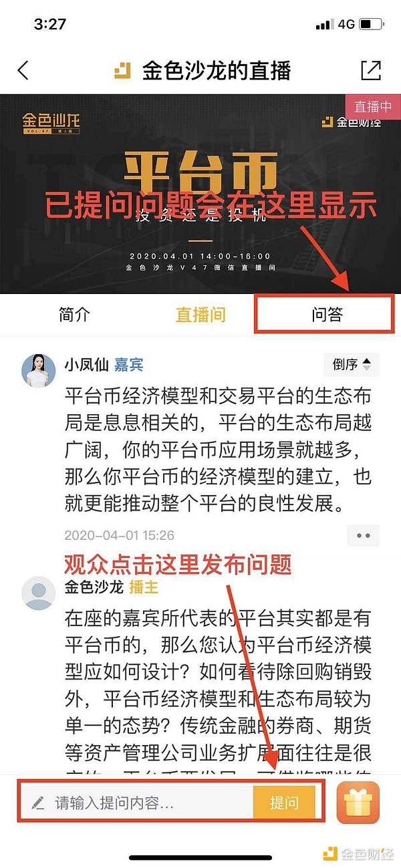Submit with the 提问 button

284,803
